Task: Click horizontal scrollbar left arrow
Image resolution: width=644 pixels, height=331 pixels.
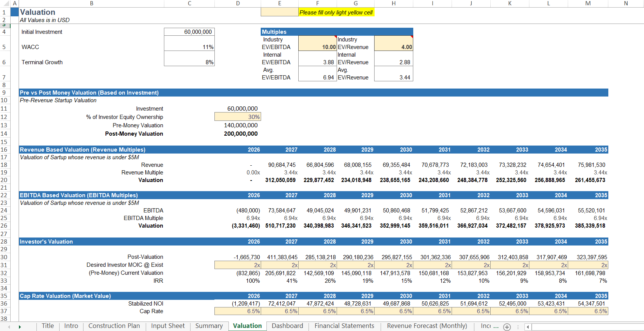Action: tap(528, 327)
